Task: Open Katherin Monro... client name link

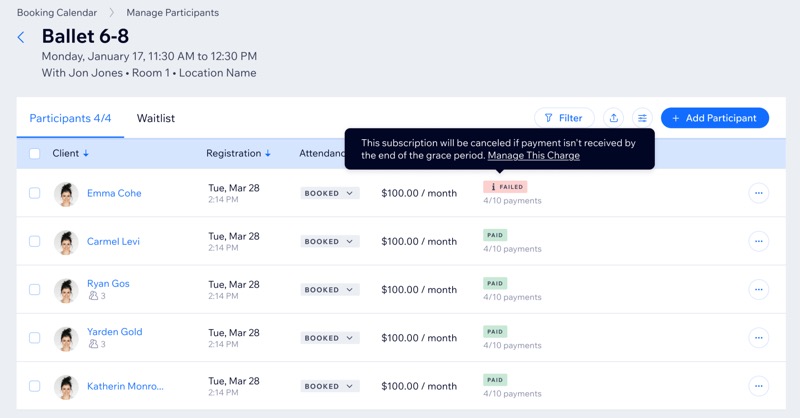Action: [125, 386]
